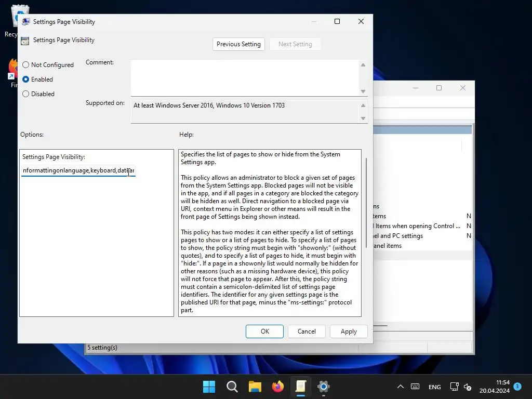Click the muted volume tray icon
The height and width of the screenshot is (399, 532).
[468, 387]
